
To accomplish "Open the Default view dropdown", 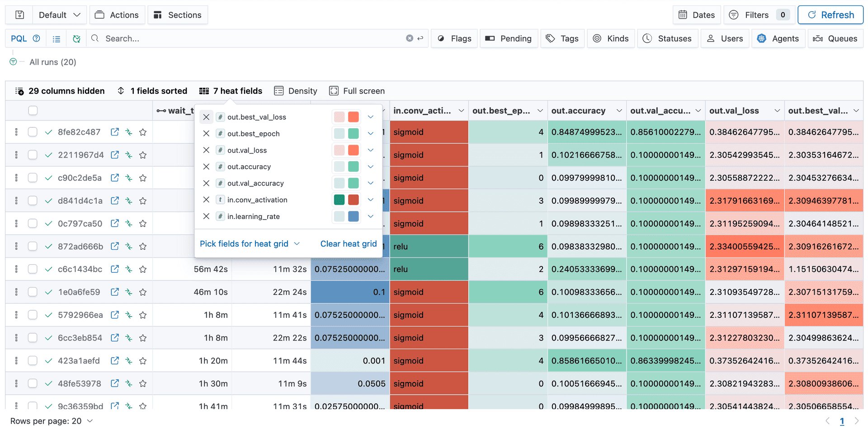I will click(x=59, y=14).
